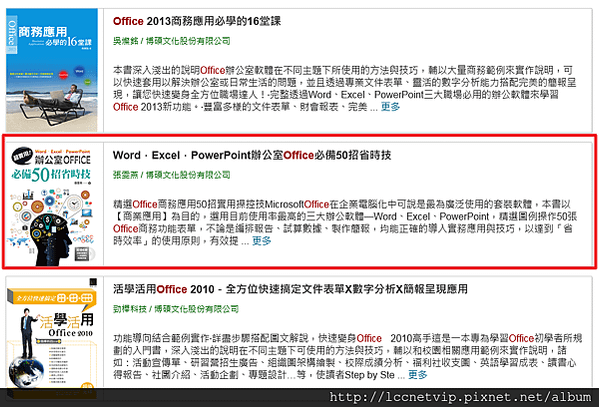
Task: Click the third book's description text
Action: click(x=347, y=356)
